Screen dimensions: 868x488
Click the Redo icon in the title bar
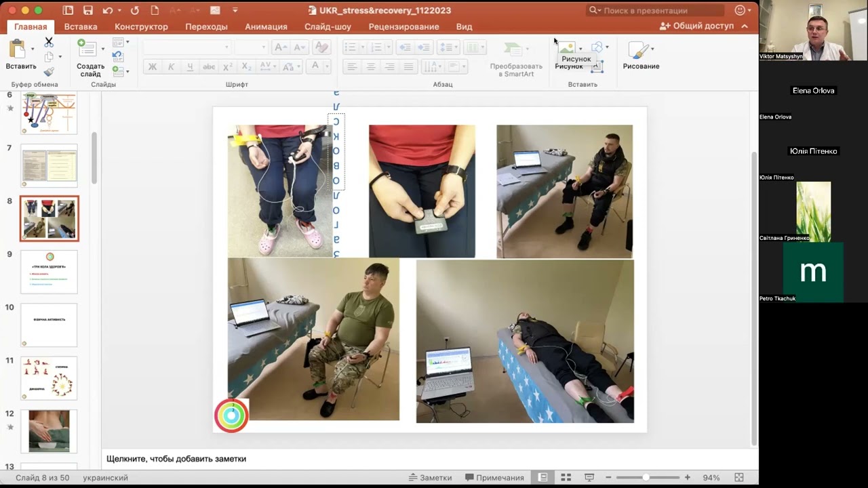134,10
